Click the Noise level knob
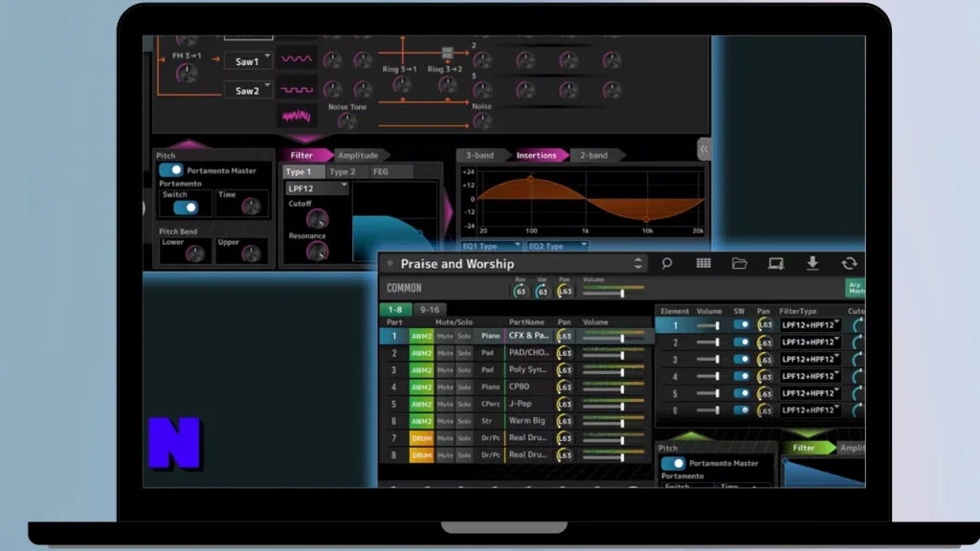 pos(482,121)
